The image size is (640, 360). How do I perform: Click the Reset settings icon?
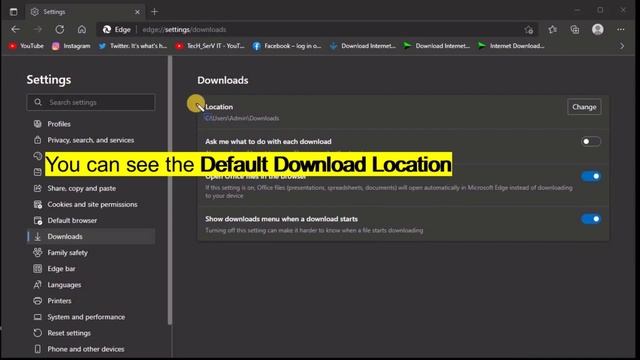[38, 333]
